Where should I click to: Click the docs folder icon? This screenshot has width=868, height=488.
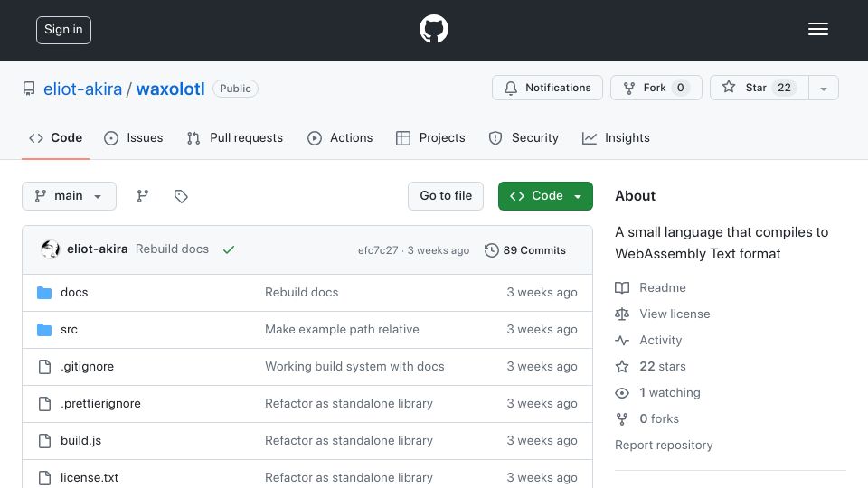click(x=44, y=293)
